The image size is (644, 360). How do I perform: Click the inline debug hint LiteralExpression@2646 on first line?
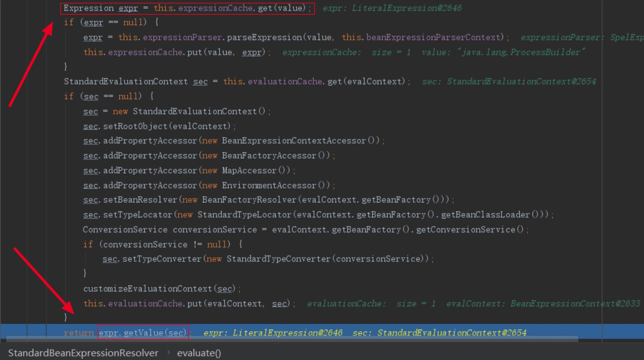tap(406, 8)
